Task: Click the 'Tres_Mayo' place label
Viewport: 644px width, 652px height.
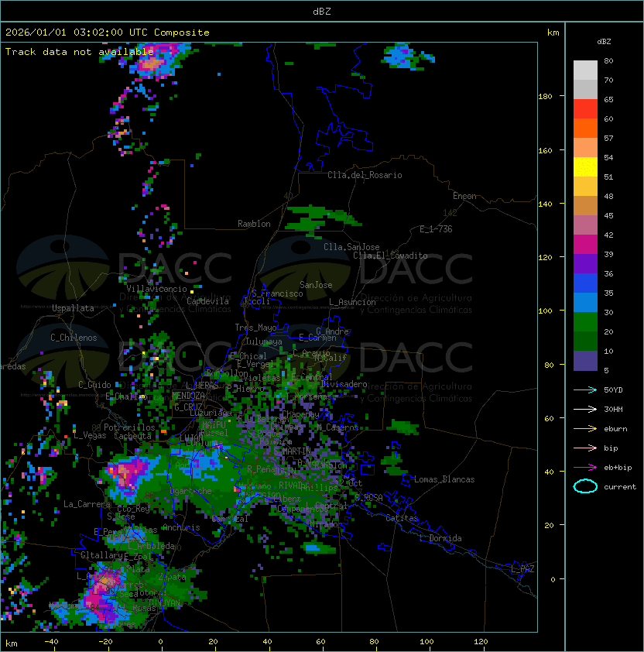Action: click(255, 328)
